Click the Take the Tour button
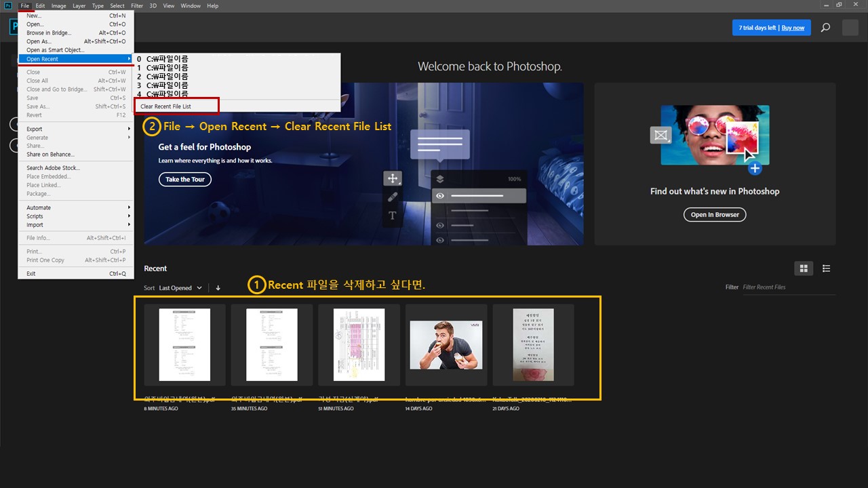The image size is (868, 488). click(x=185, y=180)
